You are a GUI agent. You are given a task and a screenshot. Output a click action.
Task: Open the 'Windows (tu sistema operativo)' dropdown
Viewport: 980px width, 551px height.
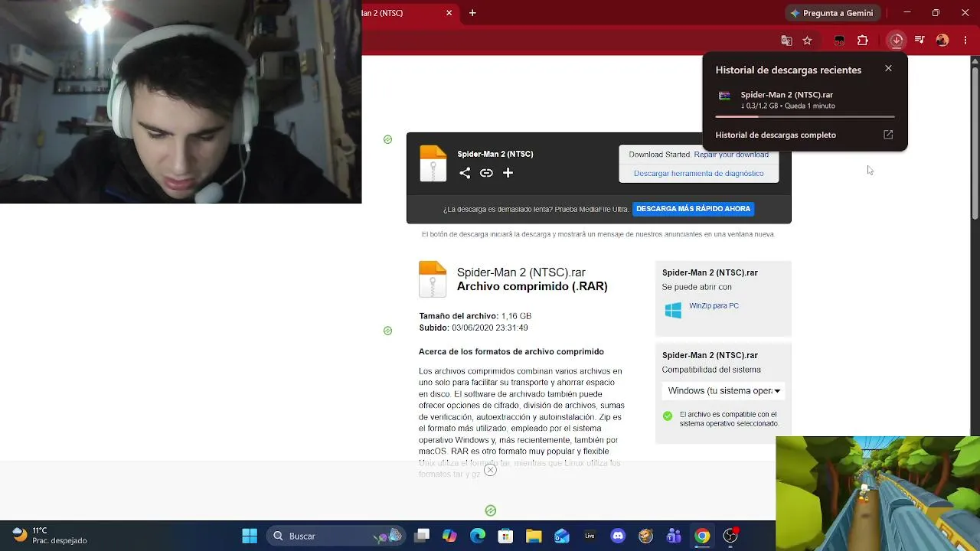[x=724, y=391]
